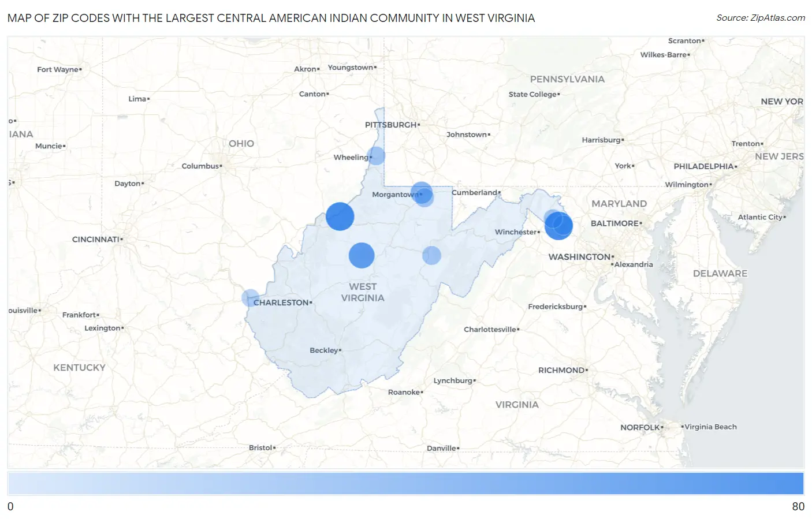
Task: Click the KENTUCKY state label
Action: 80,368
